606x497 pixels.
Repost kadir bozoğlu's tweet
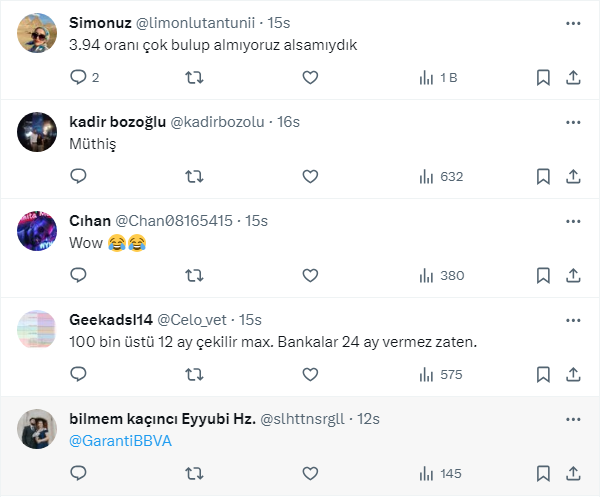coord(195,176)
